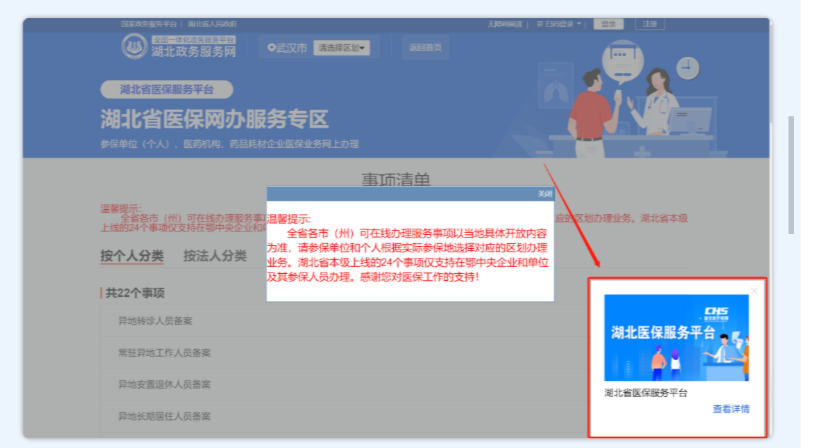Image resolution: width=819 pixels, height=448 pixels.
Task: Switch to 按法人分类 tab
Action: click(x=215, y=256)
